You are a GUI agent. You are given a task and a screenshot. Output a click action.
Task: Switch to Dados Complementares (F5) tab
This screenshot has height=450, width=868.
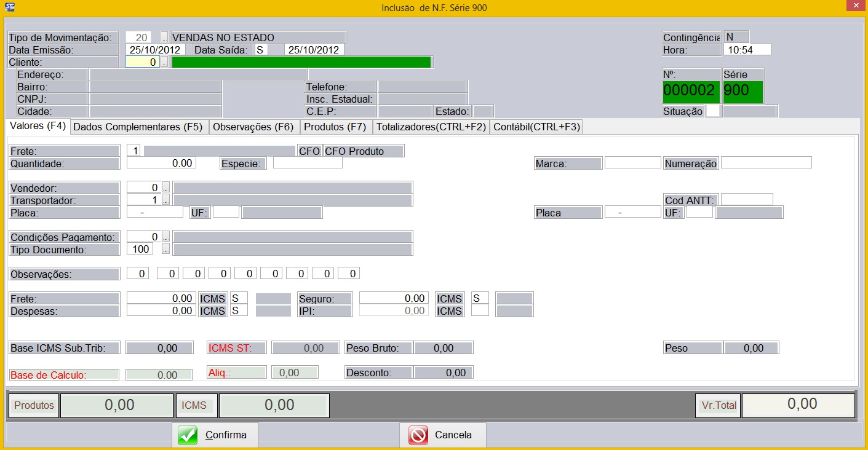tap(140, 127)
